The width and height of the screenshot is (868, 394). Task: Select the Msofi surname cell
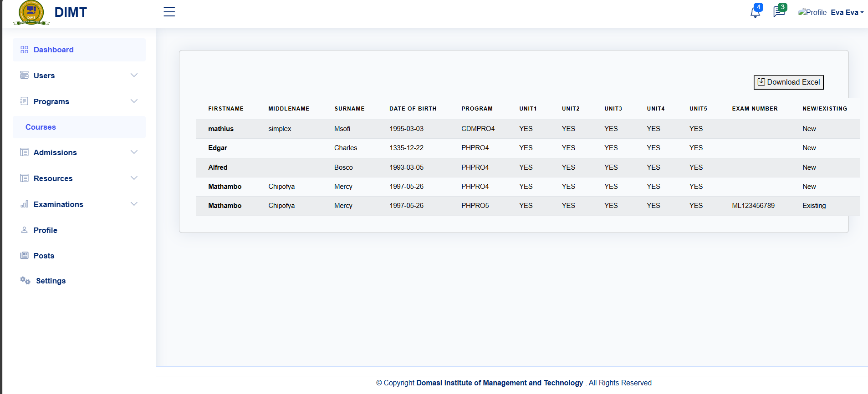[x=342, y=129]
